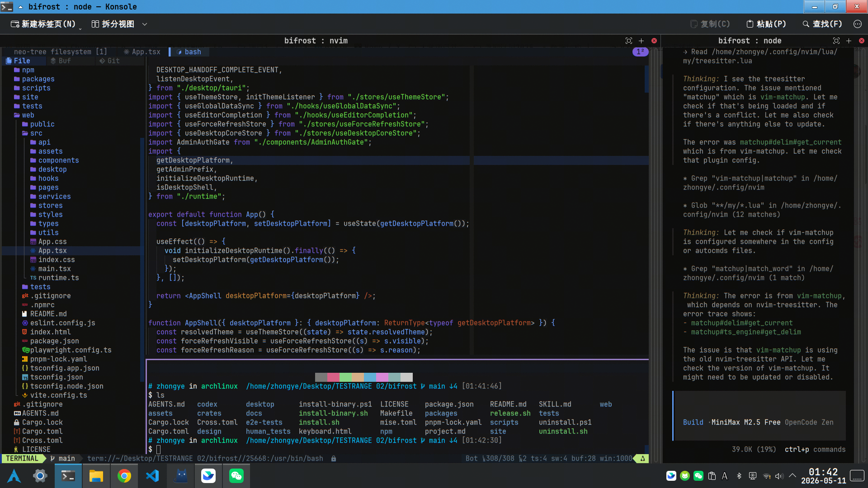Open playwright.config.ts in the file tree

pyautogui.click(x=66, y=350)
